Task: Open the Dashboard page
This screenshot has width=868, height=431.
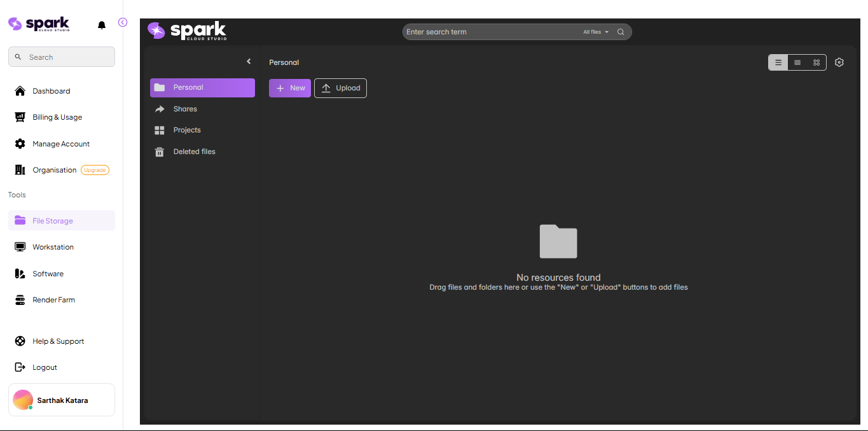Action: click(x=51, y=90)
